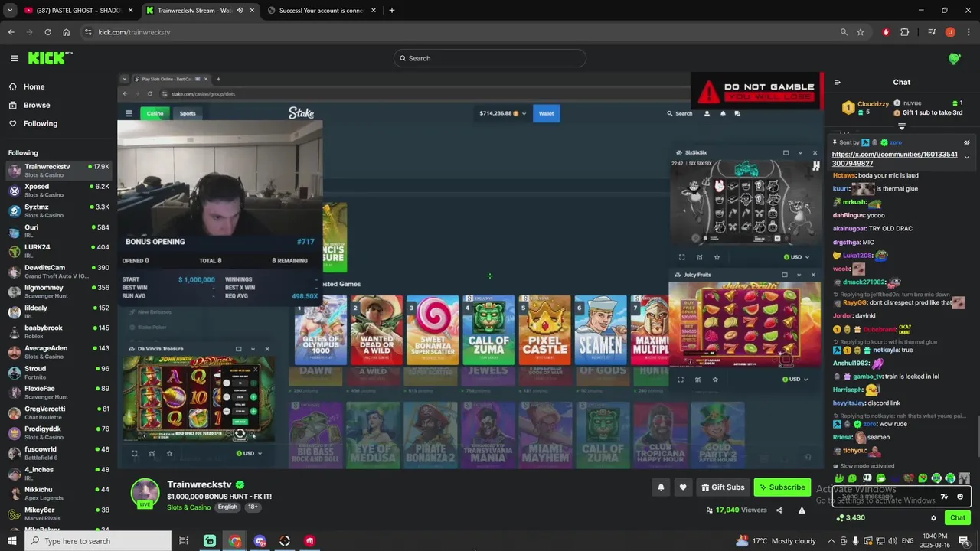
Task: Reload the page
Action: pos(47,32)
